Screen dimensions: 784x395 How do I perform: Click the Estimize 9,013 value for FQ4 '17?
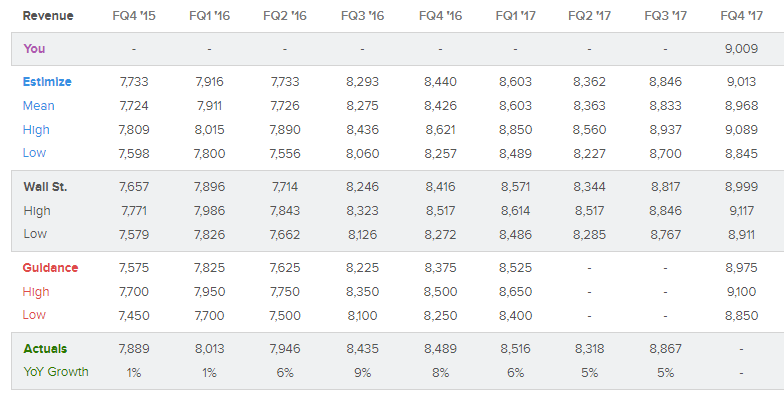(742, 82)
